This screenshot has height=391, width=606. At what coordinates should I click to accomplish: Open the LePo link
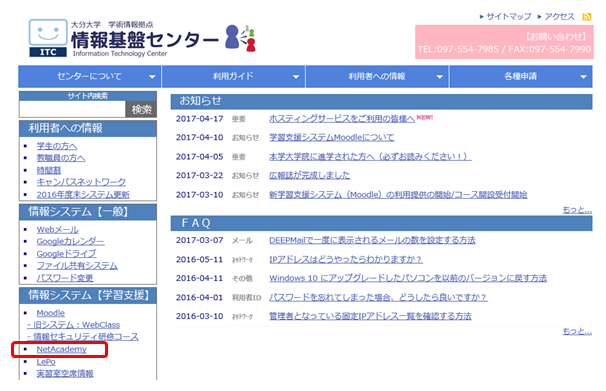point(46,362)
